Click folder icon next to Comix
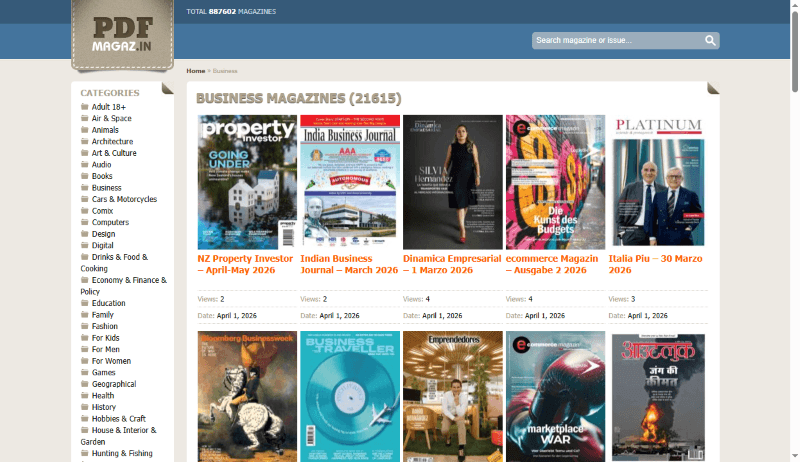 pyautogui.click(x=85, y=211)
